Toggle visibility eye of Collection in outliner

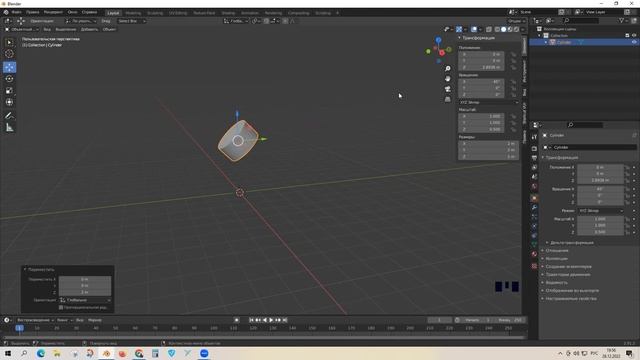[634, 36]
